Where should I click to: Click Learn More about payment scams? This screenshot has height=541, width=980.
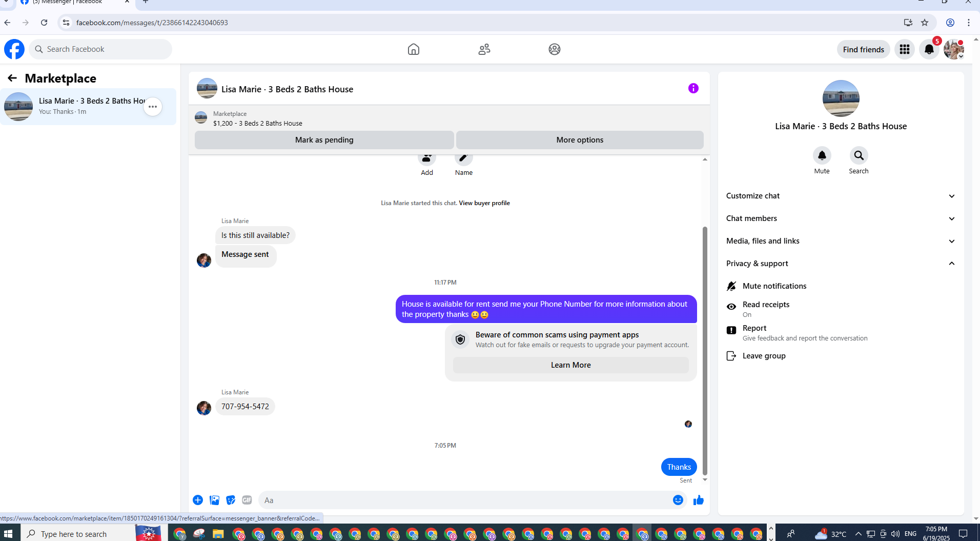click(571, 365)
